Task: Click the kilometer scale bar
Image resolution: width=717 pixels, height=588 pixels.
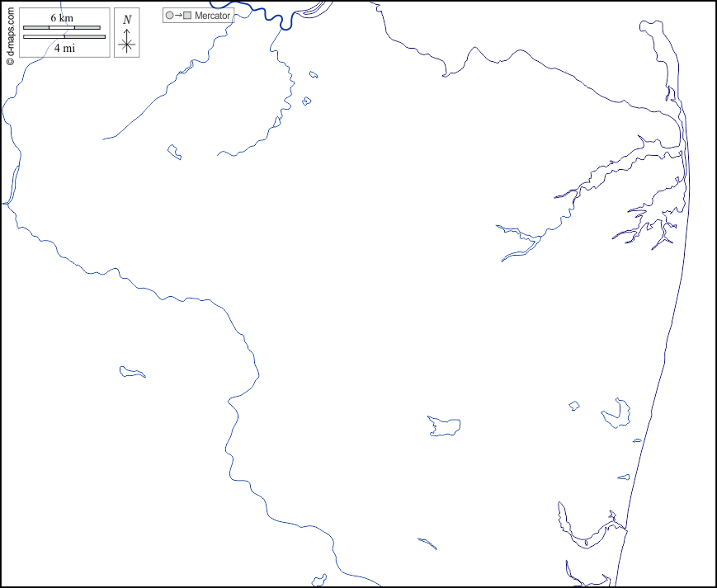Action: (x=62, y=28)
